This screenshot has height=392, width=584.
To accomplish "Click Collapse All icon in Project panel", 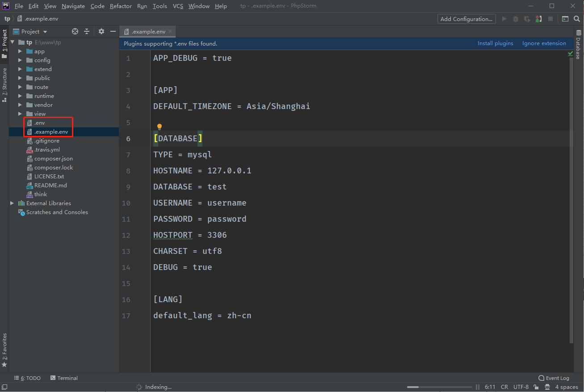I will pyautogui.click(x=87, y=31).
